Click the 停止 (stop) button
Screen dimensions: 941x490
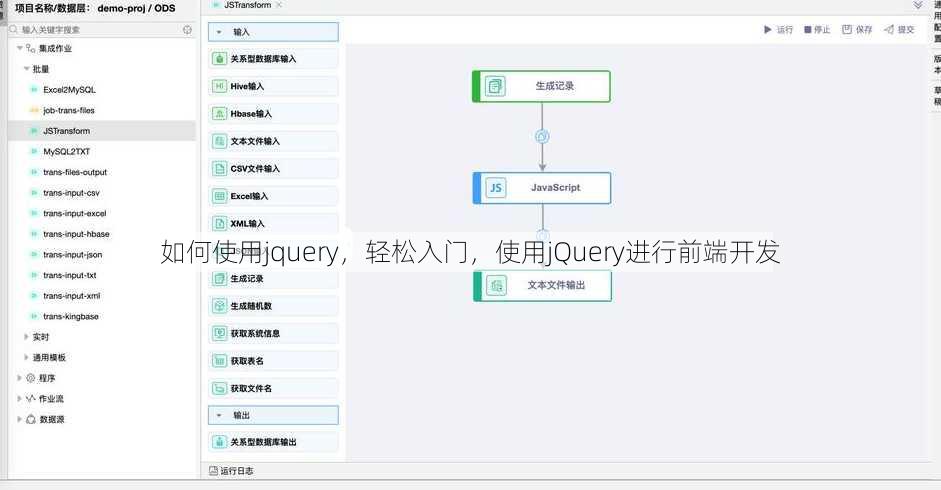click(817, 29)
